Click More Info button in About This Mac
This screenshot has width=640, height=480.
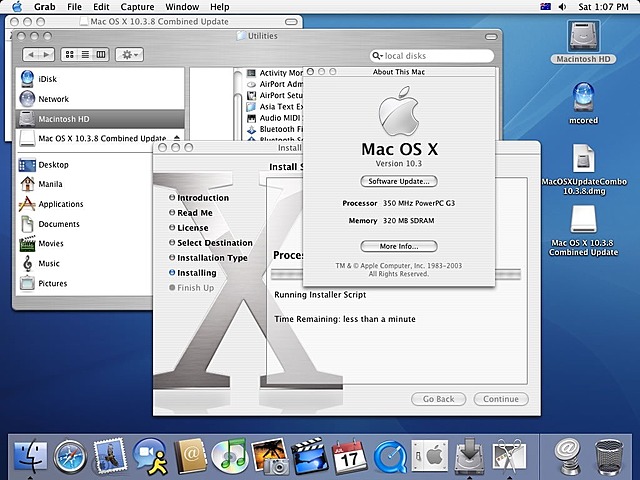(399, 246)
